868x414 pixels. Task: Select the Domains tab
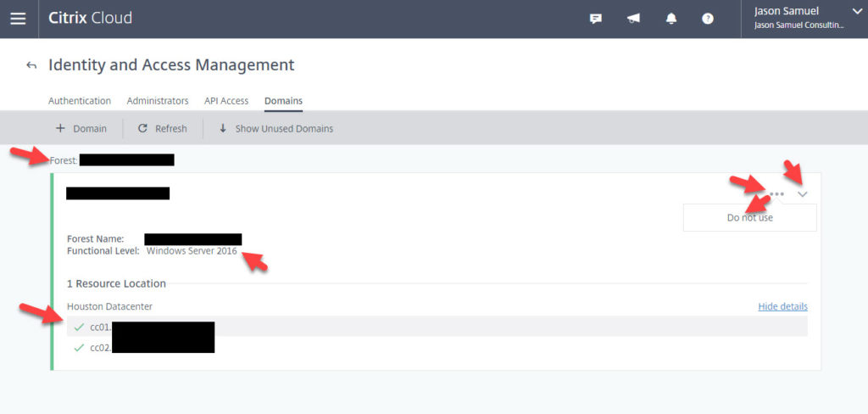(x=283, y=100)
